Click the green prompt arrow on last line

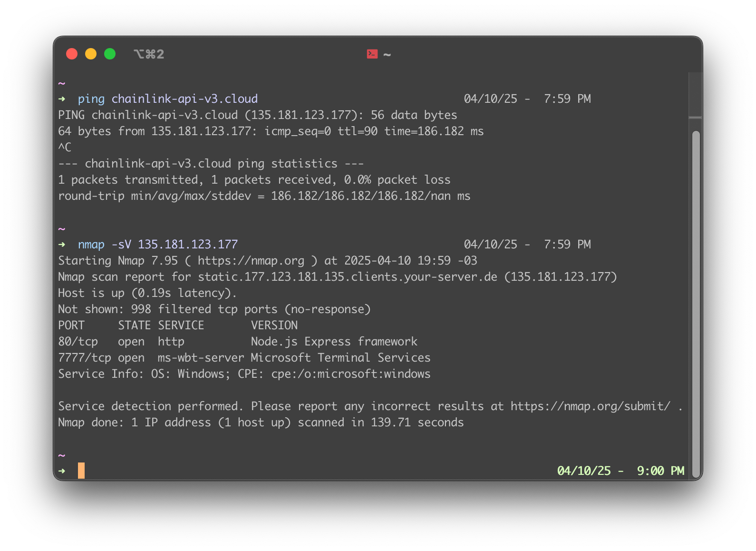pyautogui.click(x=62, y=471)
